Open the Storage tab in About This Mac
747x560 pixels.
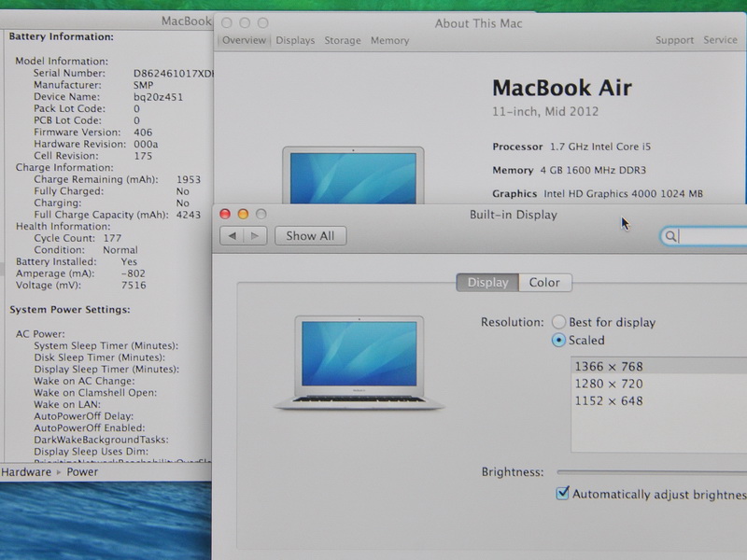[343, 40]
